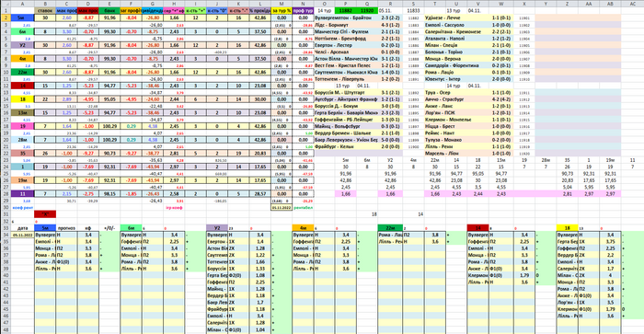Click the 'Марсель - Ліон' match cell
This screenshot has width=644, height=334.
(x=456, y=154)
